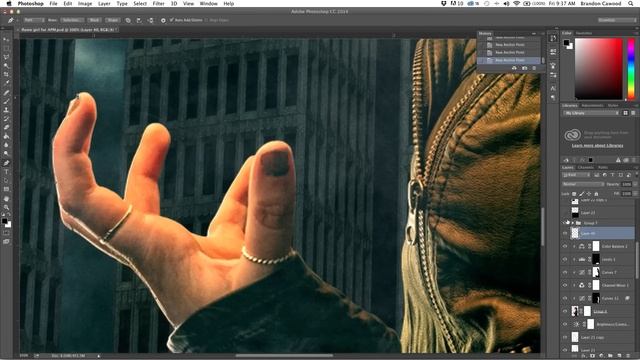Open the Essentials workspace dropdown
640x360 pixels.
click(617, 20)
